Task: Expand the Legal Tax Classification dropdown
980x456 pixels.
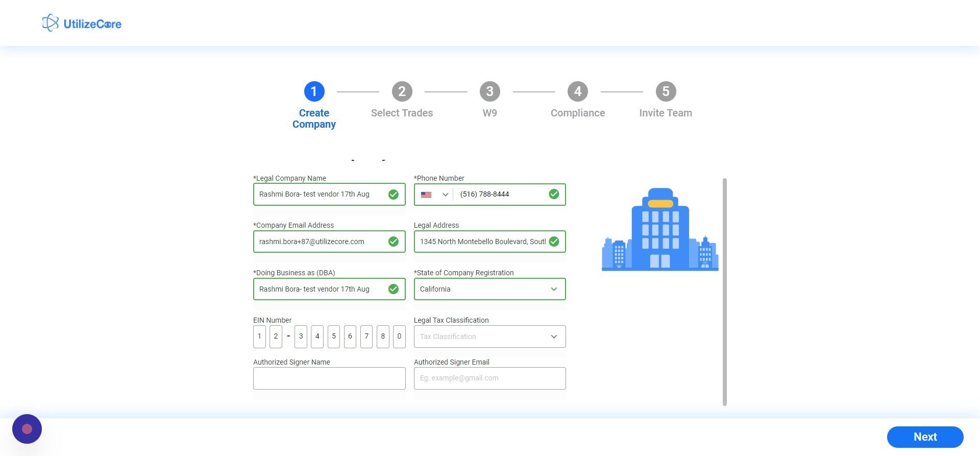Action: click(489, 337)
